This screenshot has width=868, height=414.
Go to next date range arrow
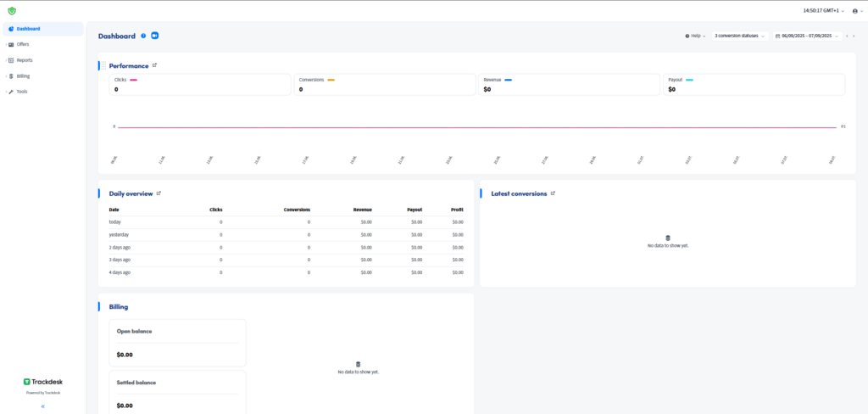[x=854, y=36]
